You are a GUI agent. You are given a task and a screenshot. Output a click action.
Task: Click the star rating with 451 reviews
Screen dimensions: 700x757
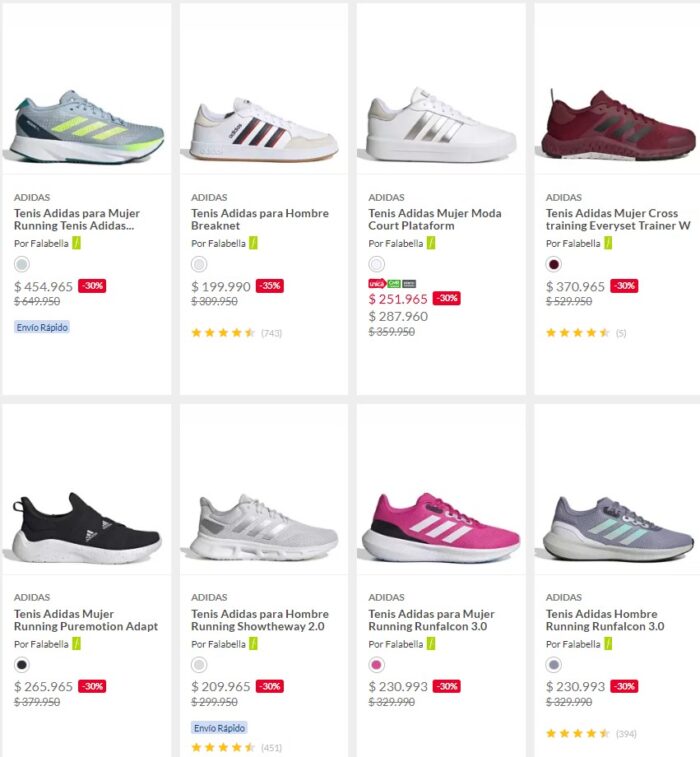coord(224,747)
